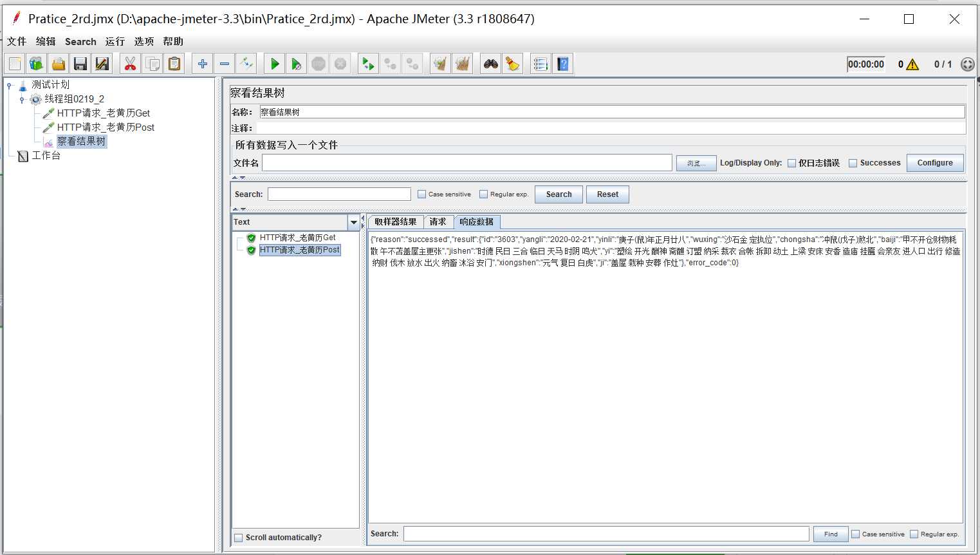This screenshot has width=980, height=555.
Task: Click the response data Search field
Action: (606, 534)
